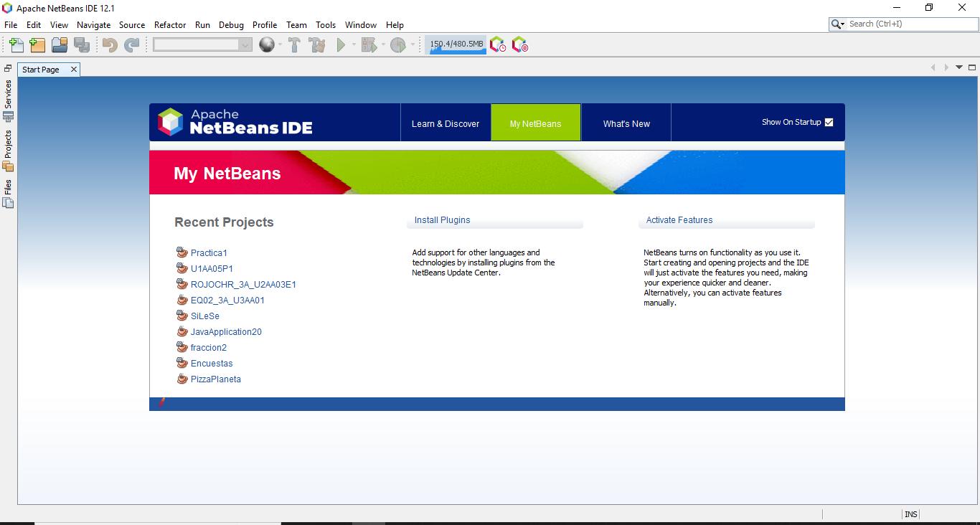980x525 pixels.
Task: Open the Practica1 recent project
Action: click(209, 252)
